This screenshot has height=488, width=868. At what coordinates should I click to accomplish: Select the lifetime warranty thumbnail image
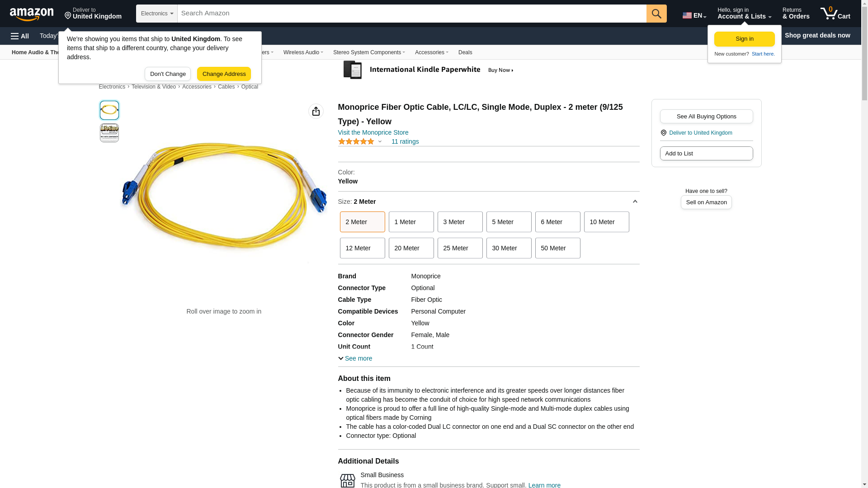pos(109,133)
